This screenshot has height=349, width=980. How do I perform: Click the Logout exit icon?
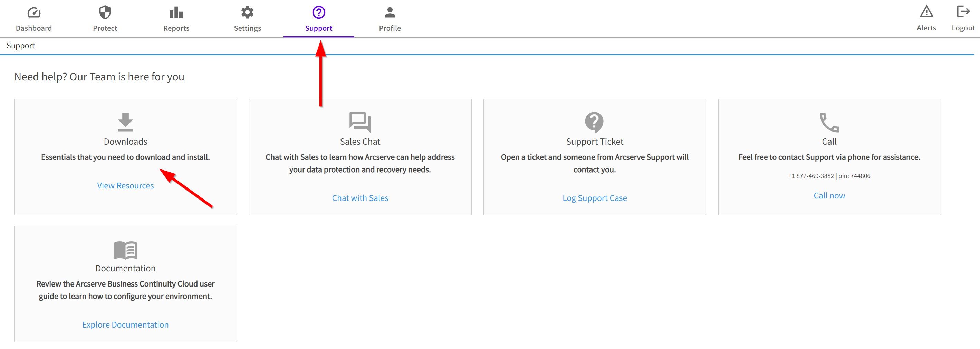click(x=963, y=11)
